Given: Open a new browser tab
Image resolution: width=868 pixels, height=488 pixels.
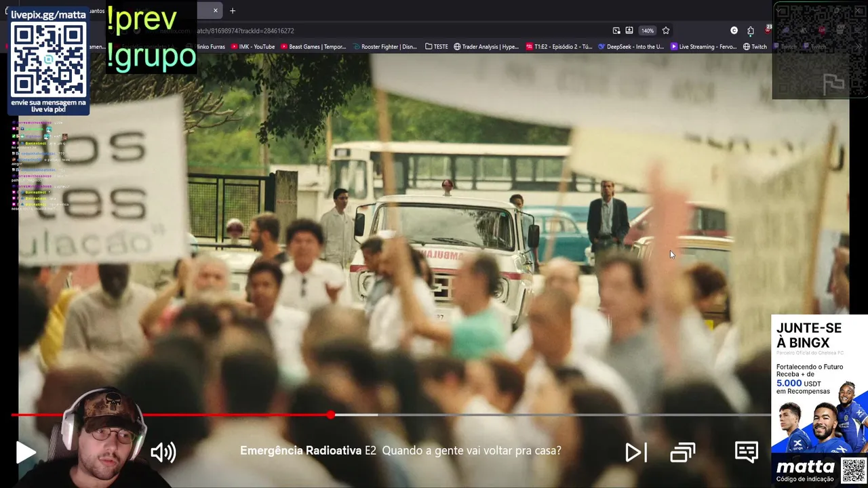Looking at the screenshot, I should pos(233,10).
